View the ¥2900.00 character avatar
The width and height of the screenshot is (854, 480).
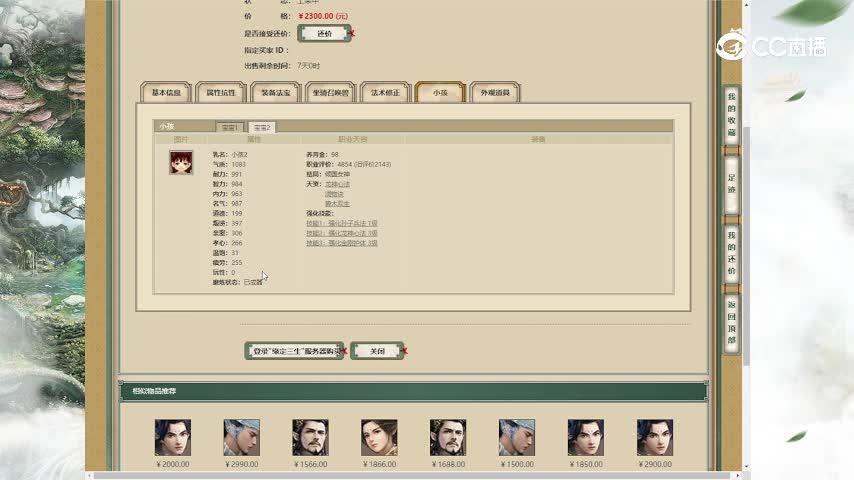tap(655, 437)
